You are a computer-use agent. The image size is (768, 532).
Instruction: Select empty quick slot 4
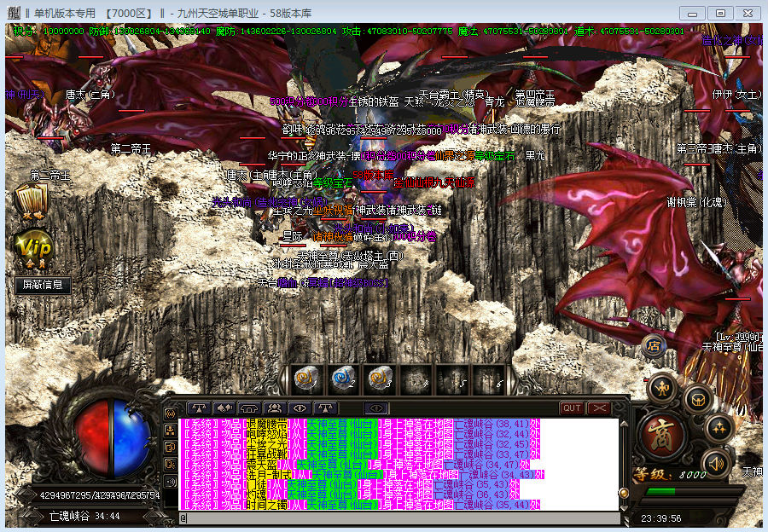tap(416, 378)
